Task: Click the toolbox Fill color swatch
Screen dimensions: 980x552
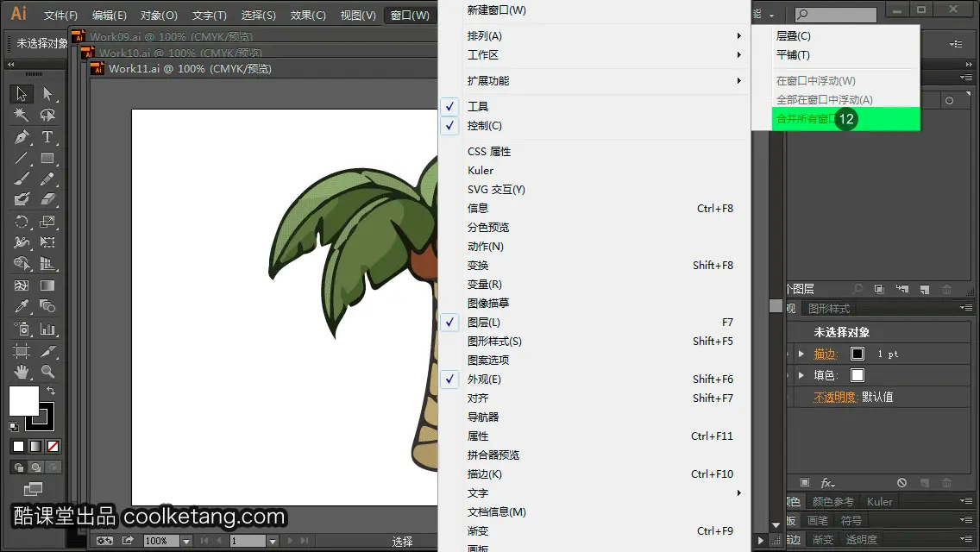Action: (24, 401)
